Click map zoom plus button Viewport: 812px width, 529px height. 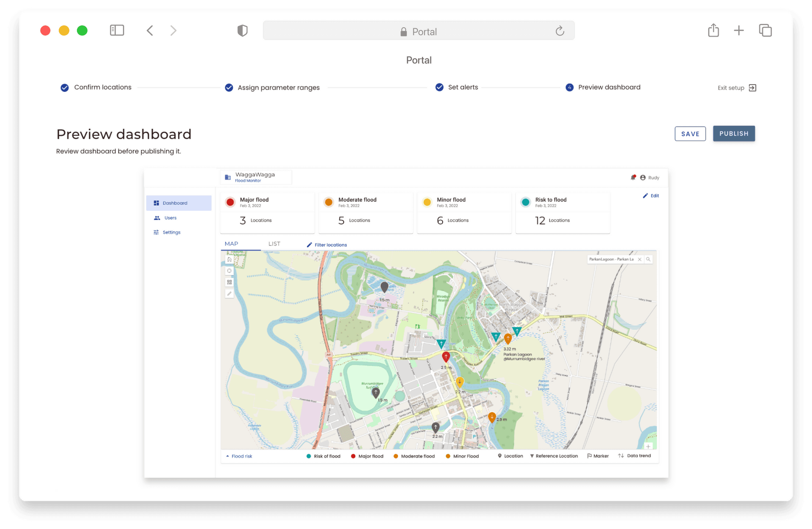click(648, 446)
